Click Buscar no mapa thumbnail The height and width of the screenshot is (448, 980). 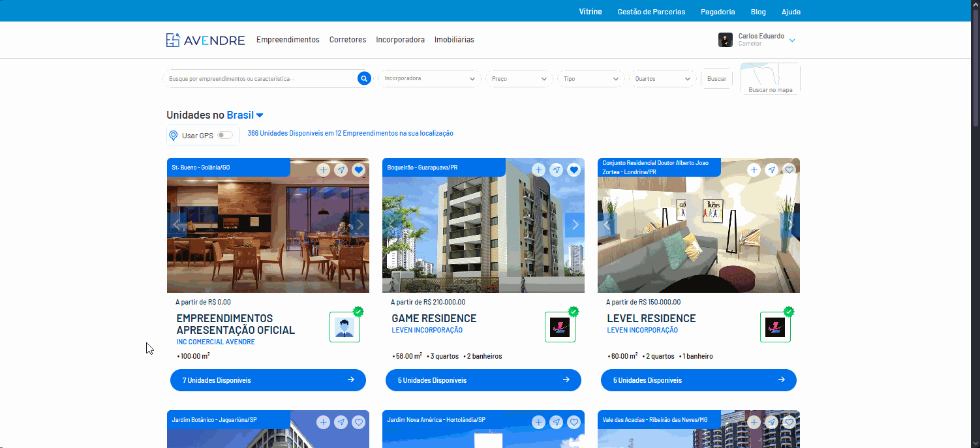(771, 78)
